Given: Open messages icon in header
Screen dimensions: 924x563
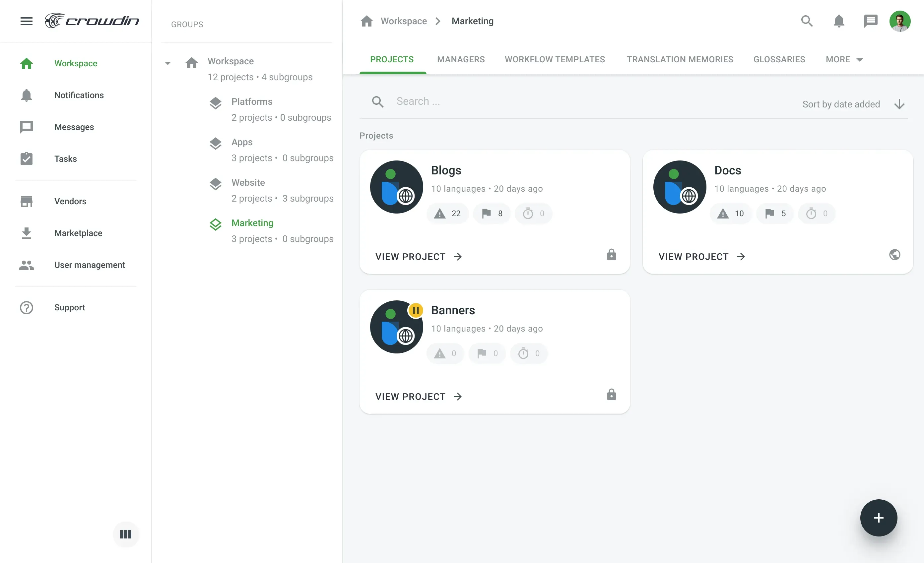Looking at the screenshot, I should point(870,21).
